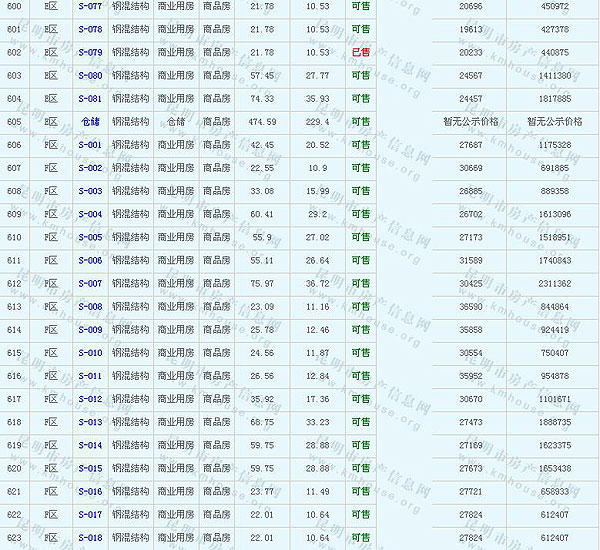
Task: Open unit S-003 details link
Action: 90,191
